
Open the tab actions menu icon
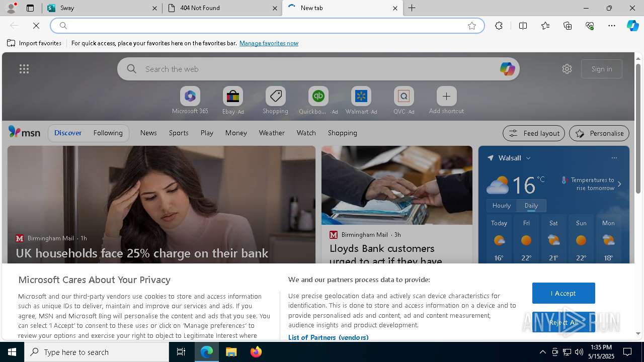click(x=30, y=8)
